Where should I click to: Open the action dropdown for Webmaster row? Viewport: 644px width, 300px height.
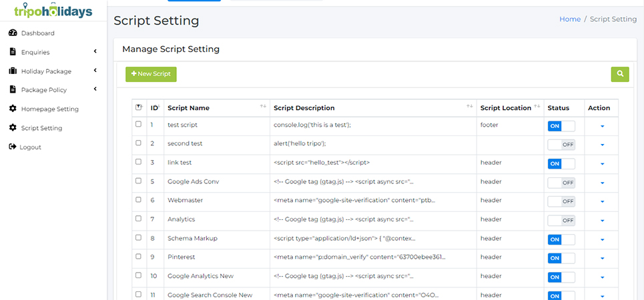(x=602, y=201)
